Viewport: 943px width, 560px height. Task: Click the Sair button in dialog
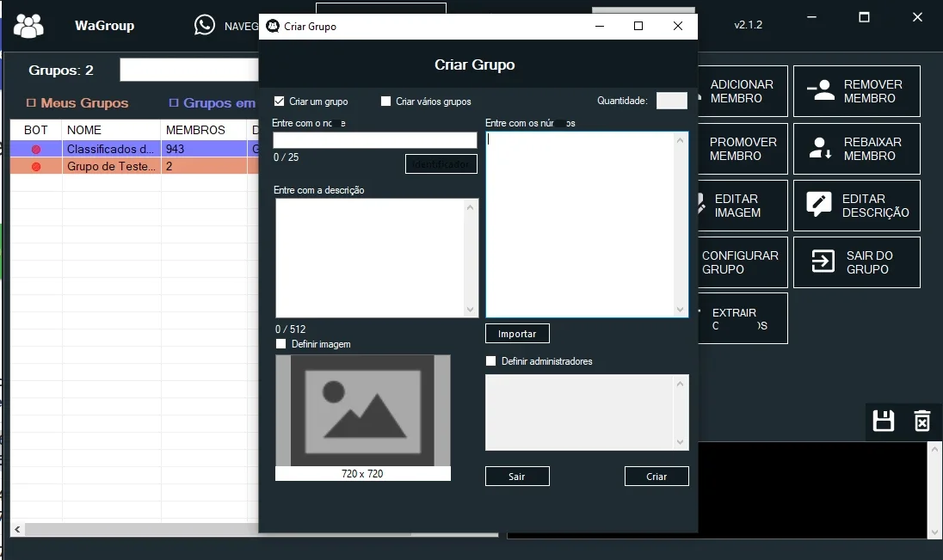point(517,477)
